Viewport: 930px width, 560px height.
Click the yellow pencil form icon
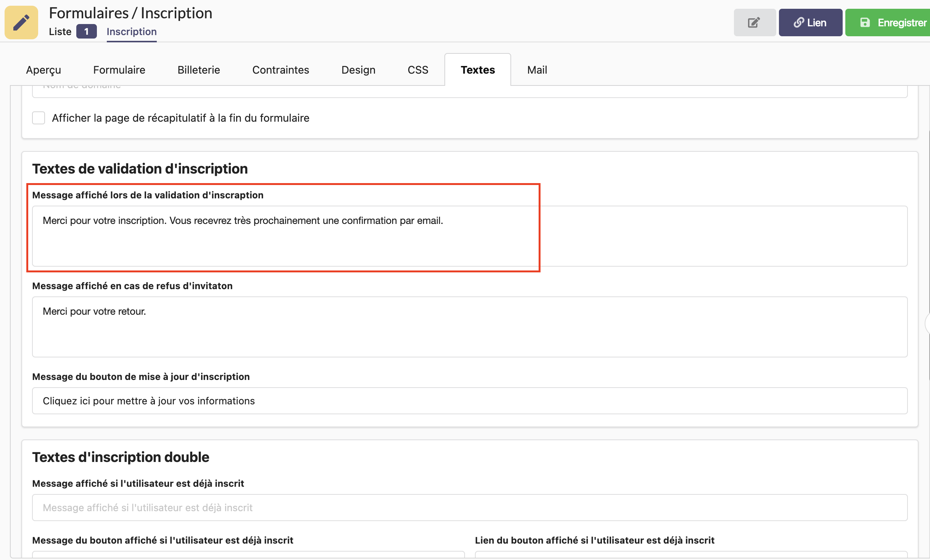click(x=21, y=23)
